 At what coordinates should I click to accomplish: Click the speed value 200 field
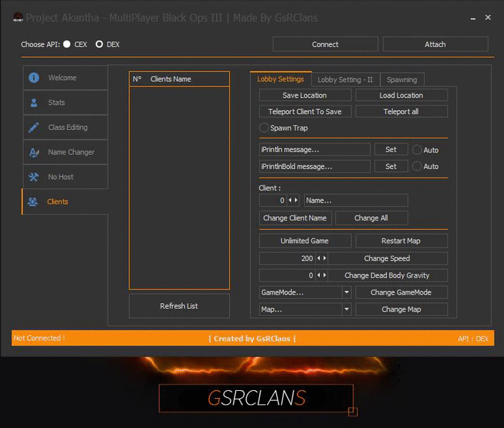pyautogui.click(x=288, y=258)
